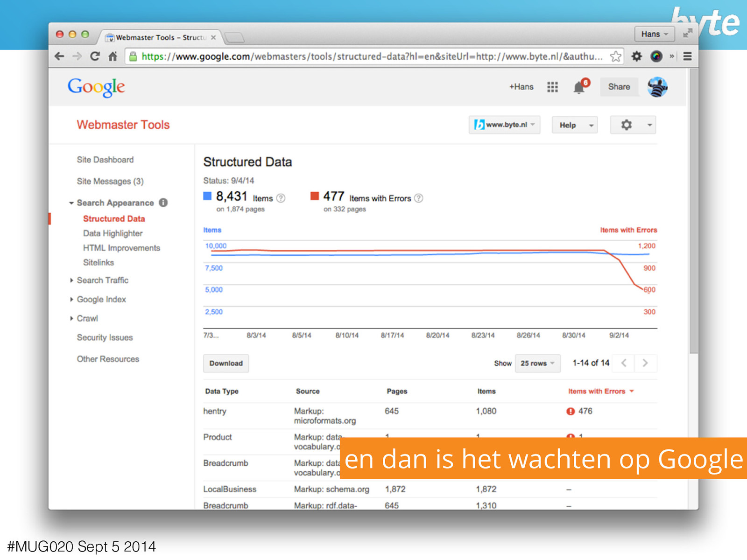Click the Data Type column header
This screenshot has width=747, height=560.
point(222,391)
